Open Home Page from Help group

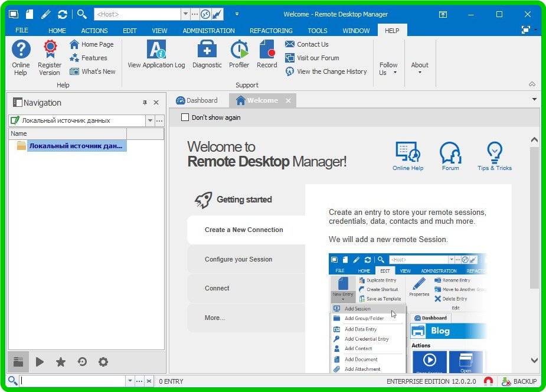click(91, 44)
